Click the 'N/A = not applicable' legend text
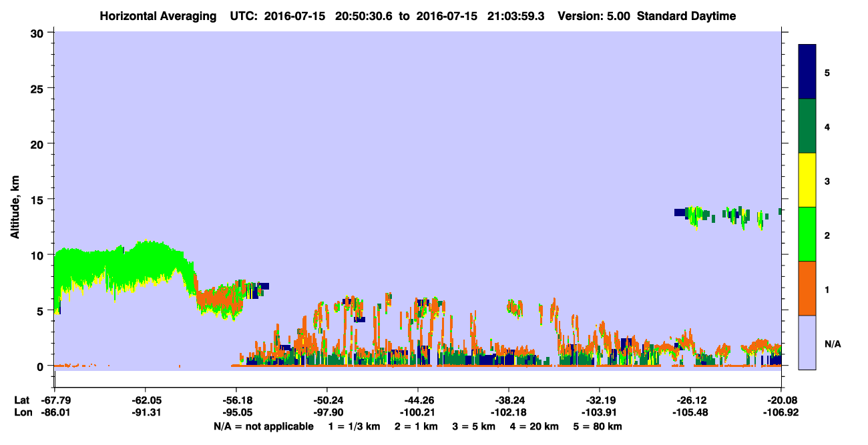 click(x=263, y=426)
